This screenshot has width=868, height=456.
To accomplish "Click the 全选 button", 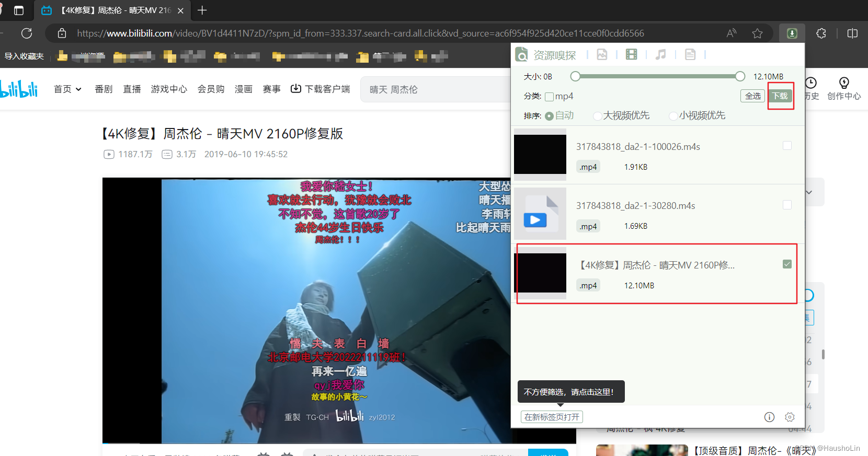I will tap(753, 96).
